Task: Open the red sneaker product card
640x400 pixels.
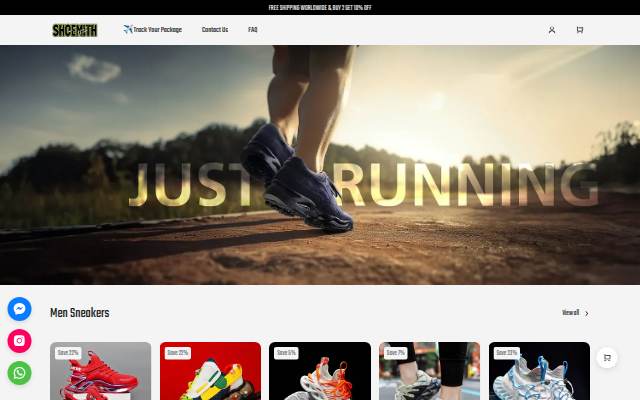Action: click(x=100, y=371)
